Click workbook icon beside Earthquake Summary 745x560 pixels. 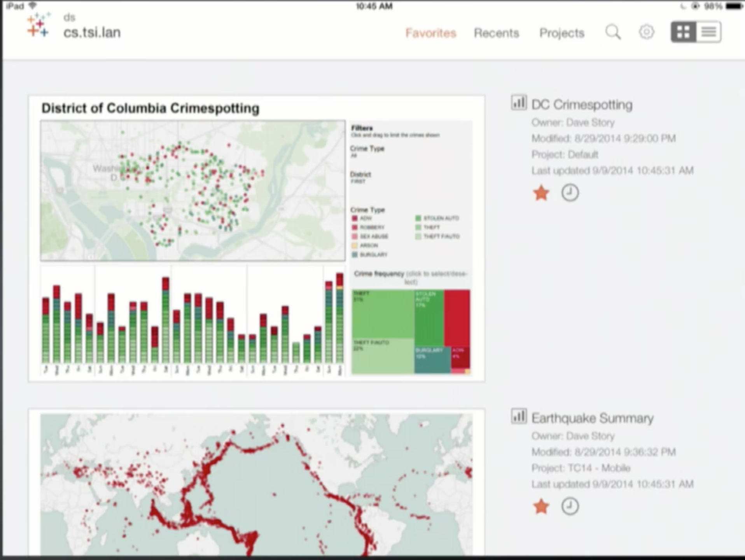[519, 416]
